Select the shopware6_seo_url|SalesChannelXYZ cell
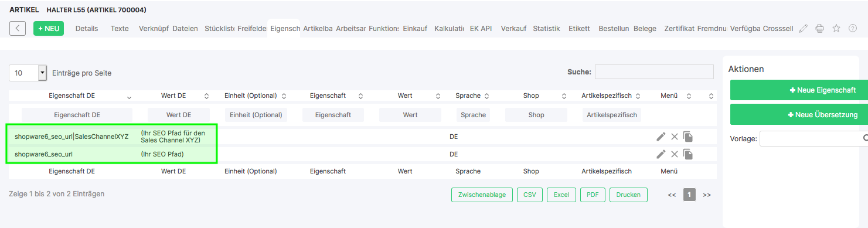Viewport: 868px width, 228px height. click(72, 137)
